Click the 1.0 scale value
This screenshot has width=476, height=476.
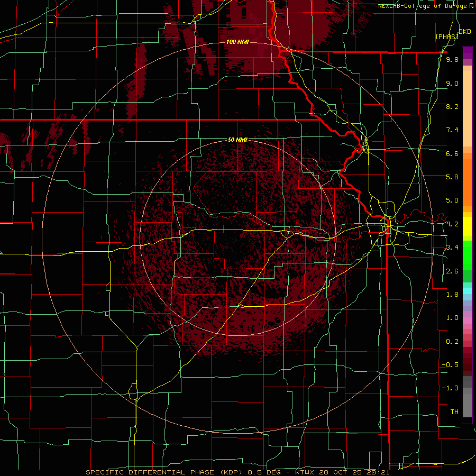452,318
